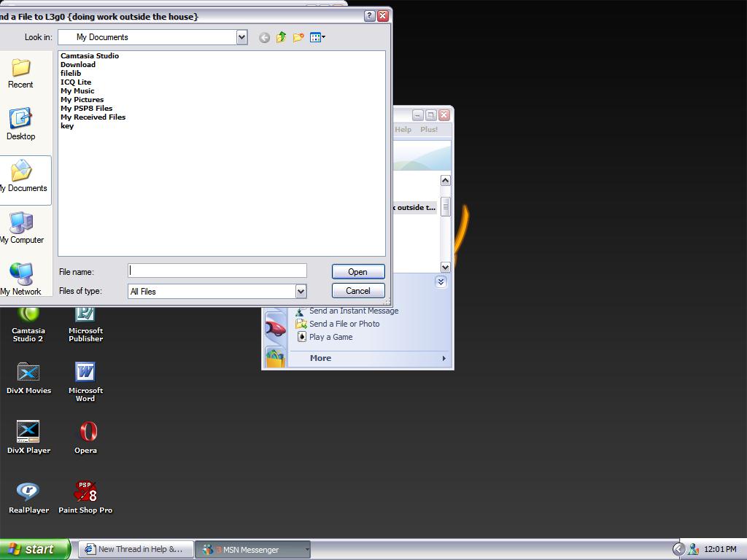The height and width of the screenshot is (560, 747).
Task: Select the Desktop shortcut in sidebar
Action: [x=20, y=124]
